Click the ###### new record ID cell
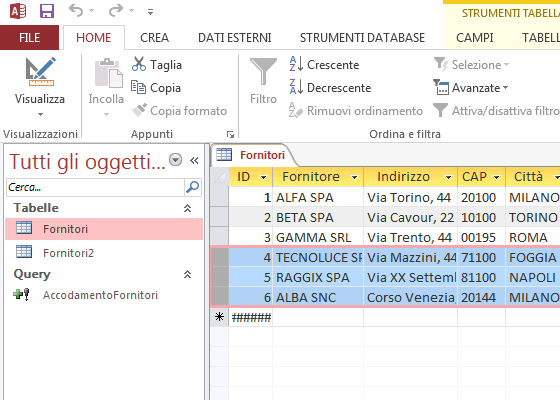Image resolution: width=560 pixels, height=400 pixels. coord(251,317)
